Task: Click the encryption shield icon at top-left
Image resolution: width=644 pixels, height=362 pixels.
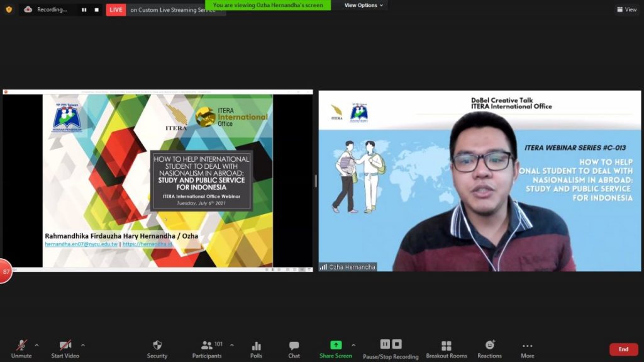Action: coord(9,9)
